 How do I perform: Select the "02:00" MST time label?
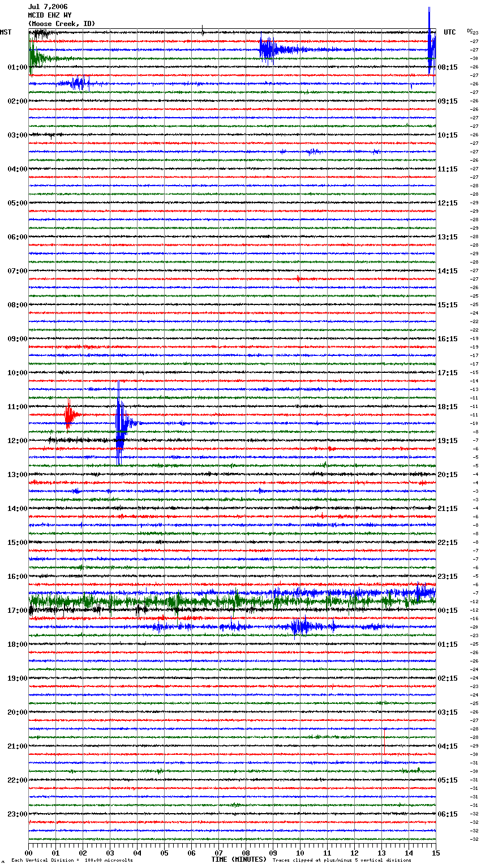tap(18, 101)
